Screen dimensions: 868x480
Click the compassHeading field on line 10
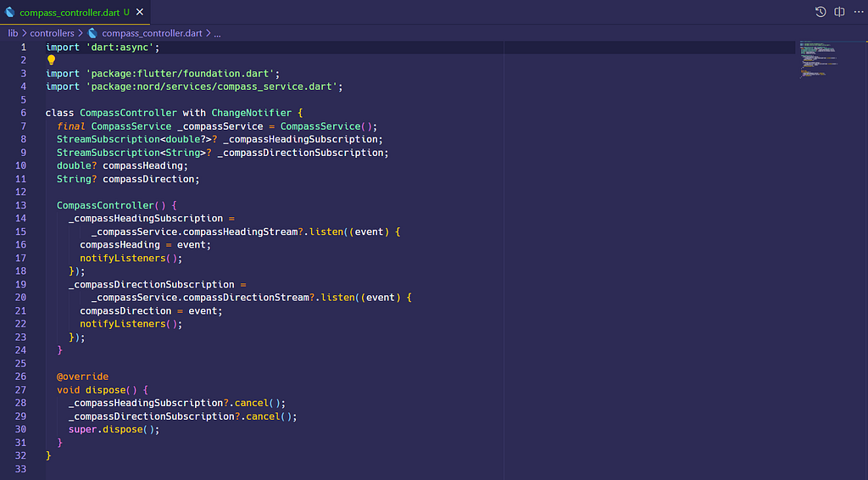tap(142, 165)
